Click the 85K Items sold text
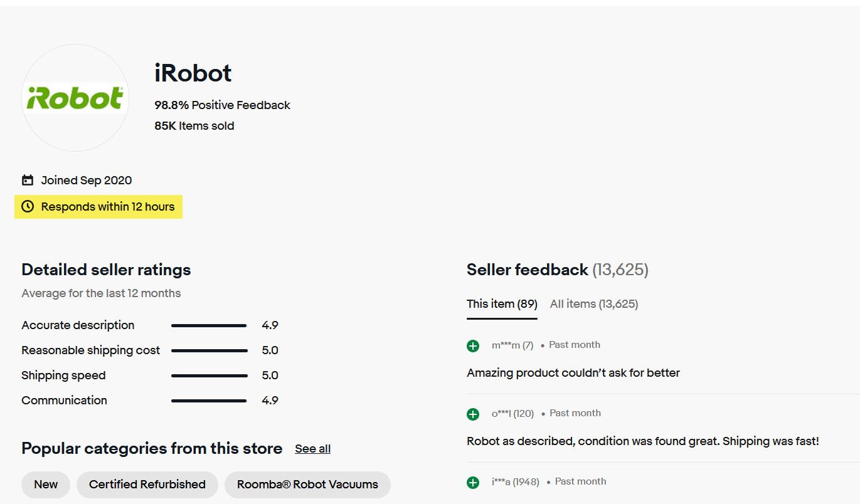This screenshot has width=860, height=504. click(x=194, y=126)
